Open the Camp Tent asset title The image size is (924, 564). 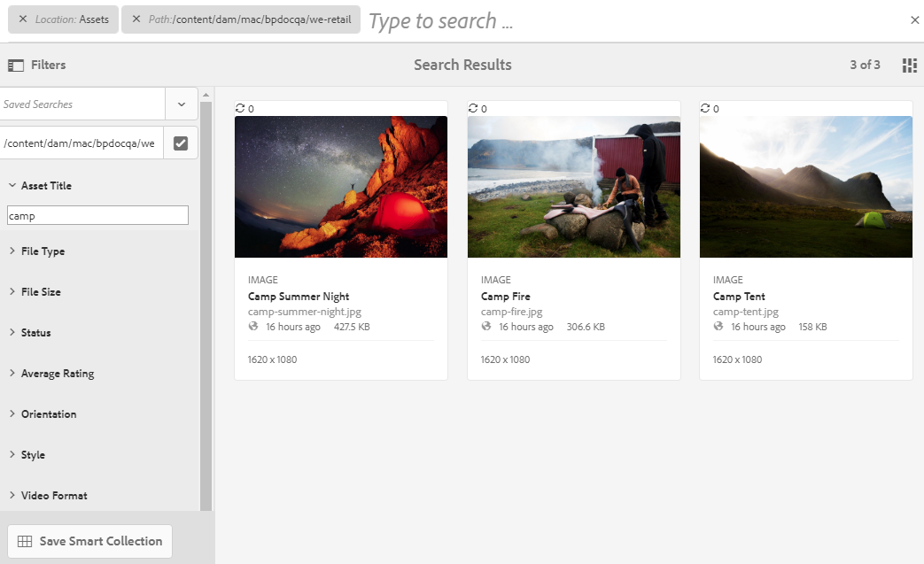pyautogui.click(x=739, y=297)
